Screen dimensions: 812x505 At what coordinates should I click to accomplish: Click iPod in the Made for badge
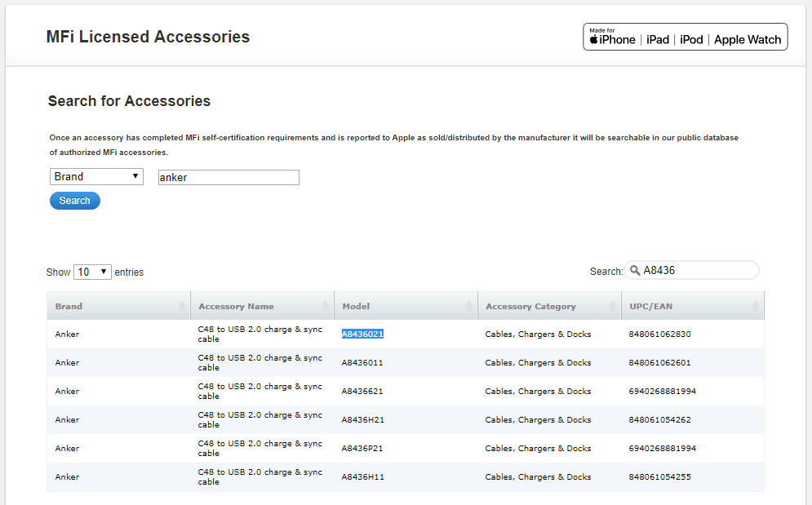(691, 40)
